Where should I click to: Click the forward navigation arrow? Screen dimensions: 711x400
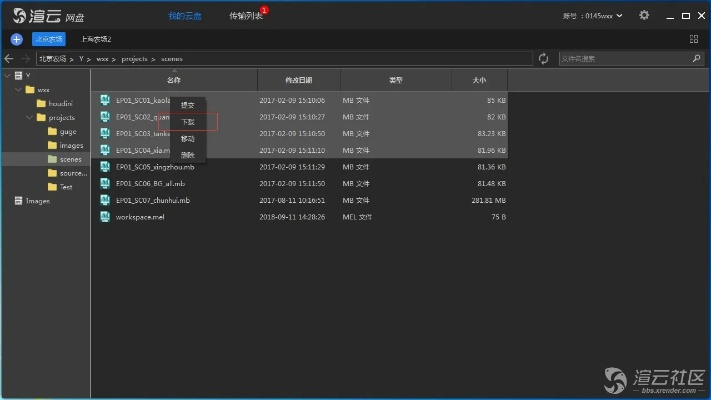click(24, 59)
